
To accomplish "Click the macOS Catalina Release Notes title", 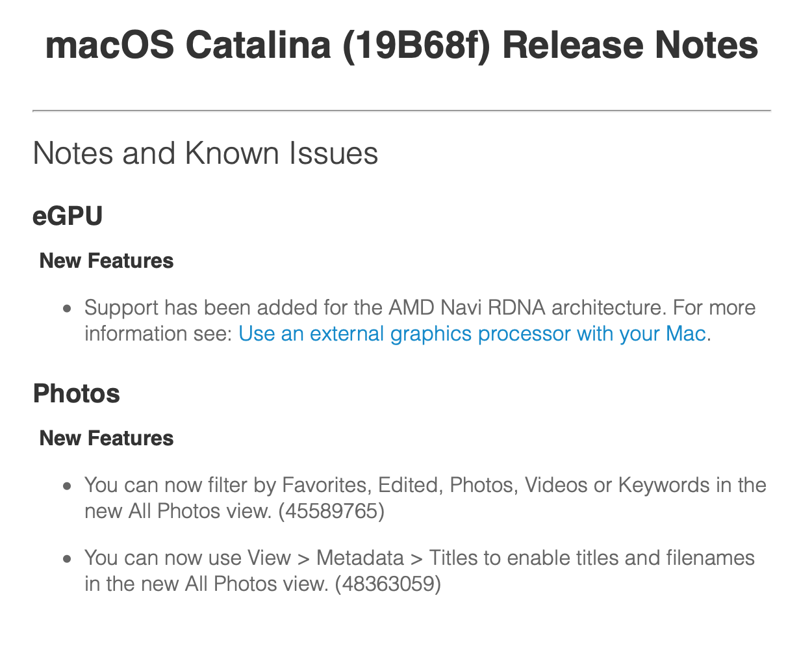I will point(401,45).
